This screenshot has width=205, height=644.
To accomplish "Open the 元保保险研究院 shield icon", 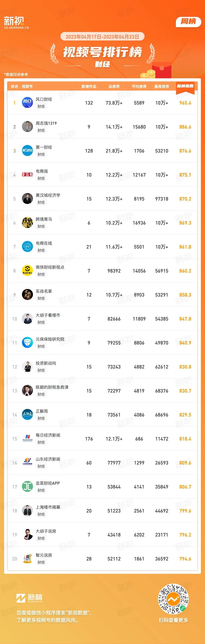I will (27, 343).
